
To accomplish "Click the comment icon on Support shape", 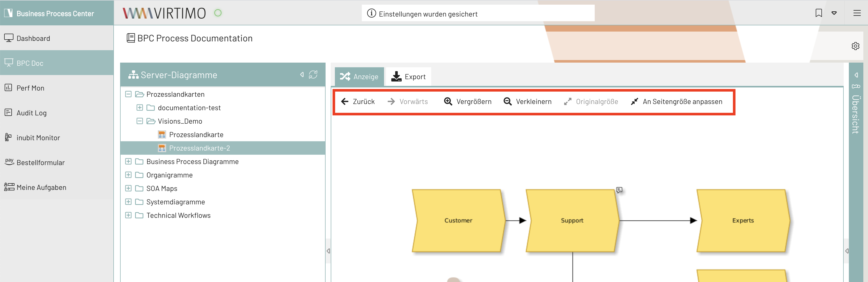I will tap(619, 190).
